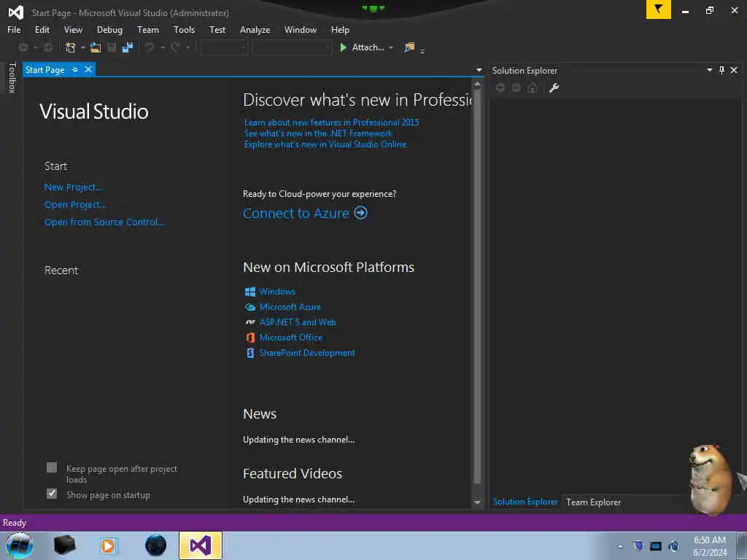The height and width of the screenshot is (560, 747).
Task: Click the Navigate Backward toolbar icon
Action: 23,47
